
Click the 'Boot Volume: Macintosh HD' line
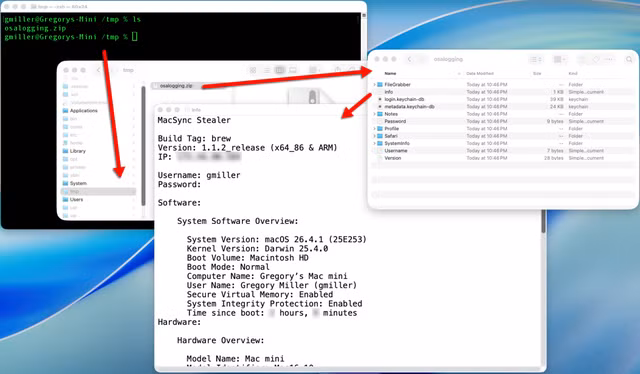pos(247,258)
